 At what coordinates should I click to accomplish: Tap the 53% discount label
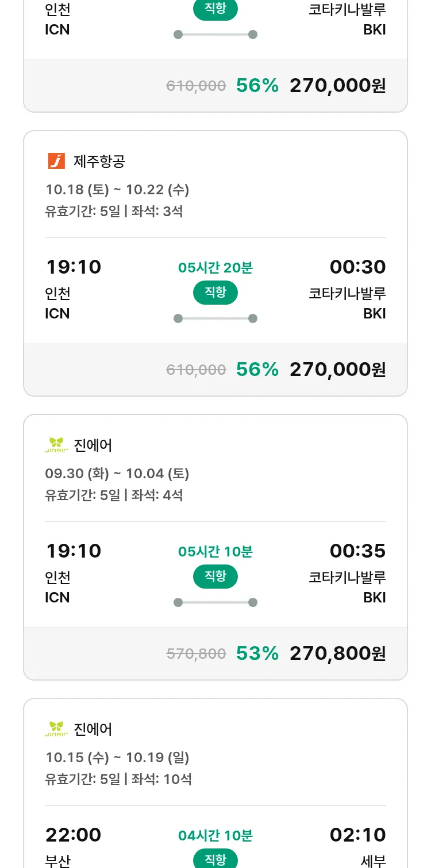point(257,653)
